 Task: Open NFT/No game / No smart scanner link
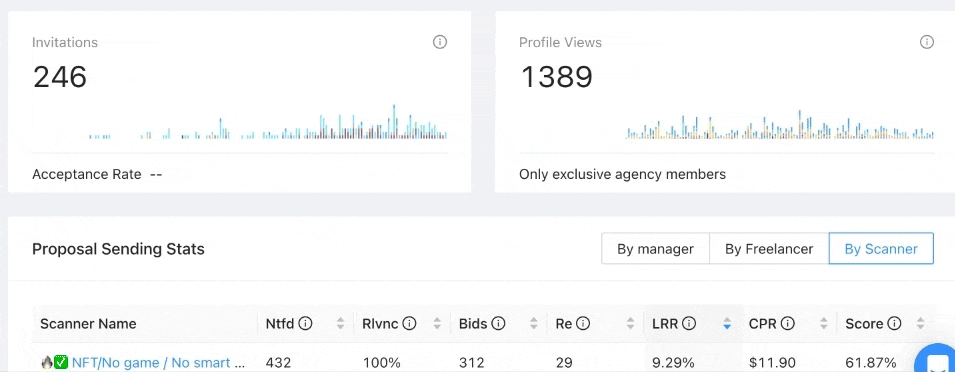tap(158, 363)
